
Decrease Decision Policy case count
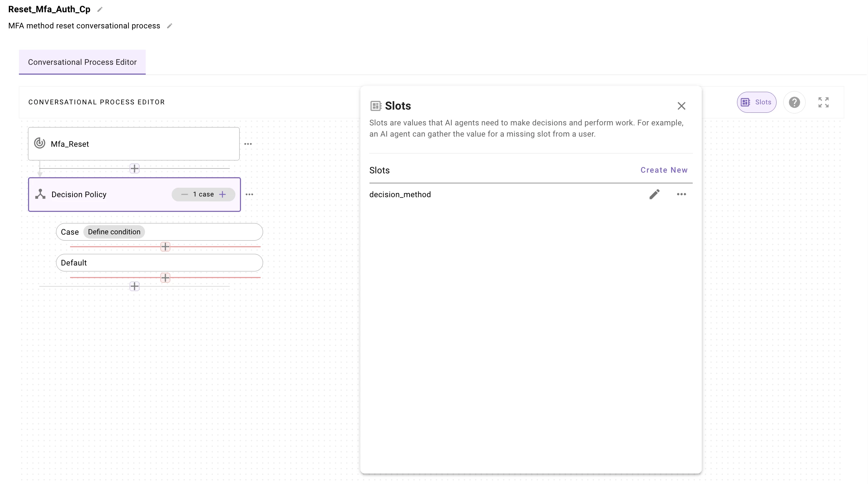tap(185, 194)
